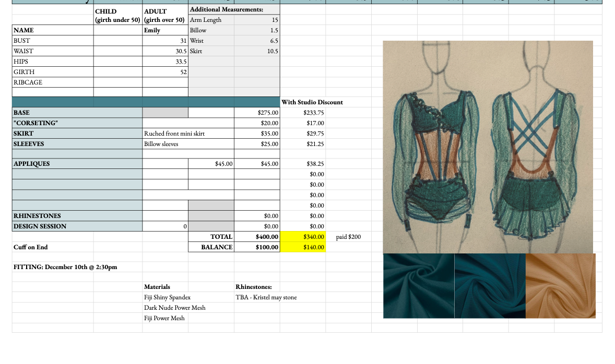Viewport: 615px width, 364px height.
Task: Select the Billow sleeves description cell
Action: [188, 144]
